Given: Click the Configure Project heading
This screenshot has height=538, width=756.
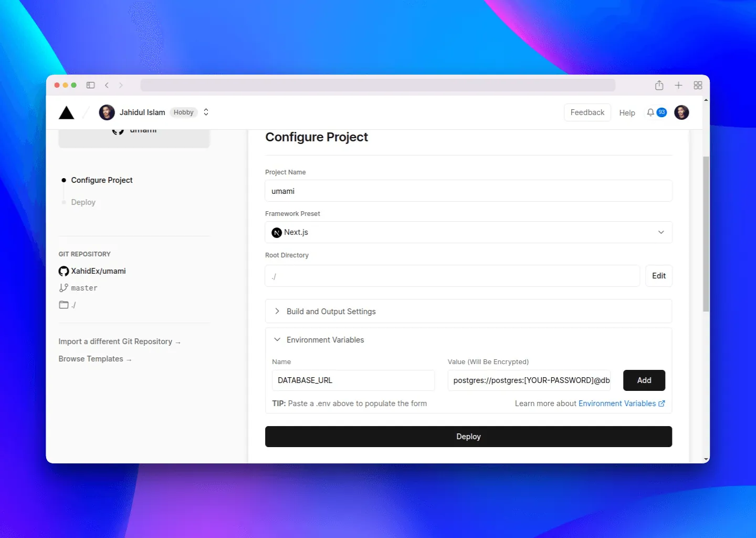Looking at the screenshot, I should point(317,137).
